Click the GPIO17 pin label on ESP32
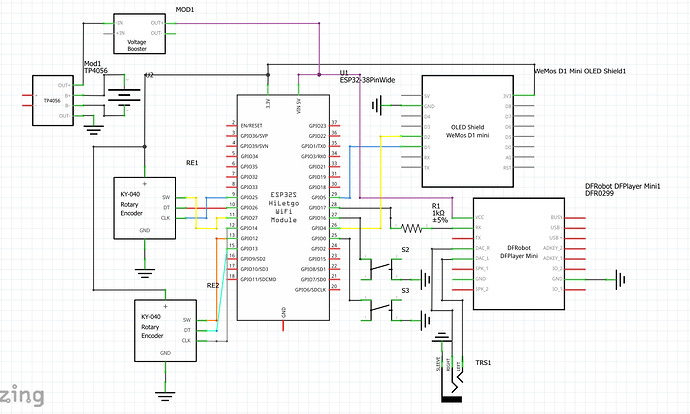Viewport: 690px width, 414px height. (317, 208)
